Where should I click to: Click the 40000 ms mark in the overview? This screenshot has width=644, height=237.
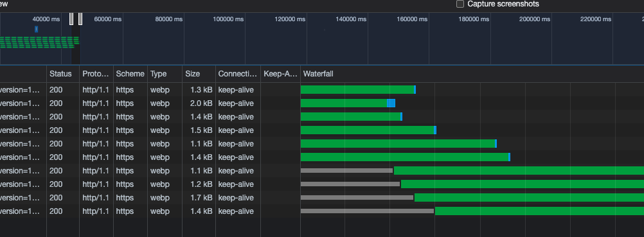pyautogui.click(x=46, y=19)
